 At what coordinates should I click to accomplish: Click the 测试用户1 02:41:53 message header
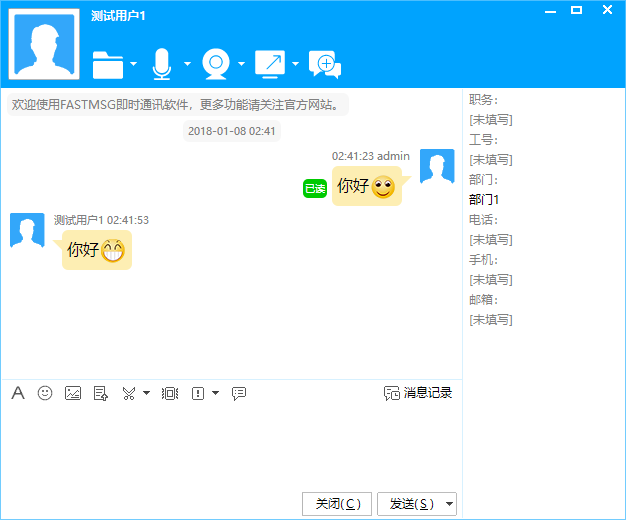[101, 220]
